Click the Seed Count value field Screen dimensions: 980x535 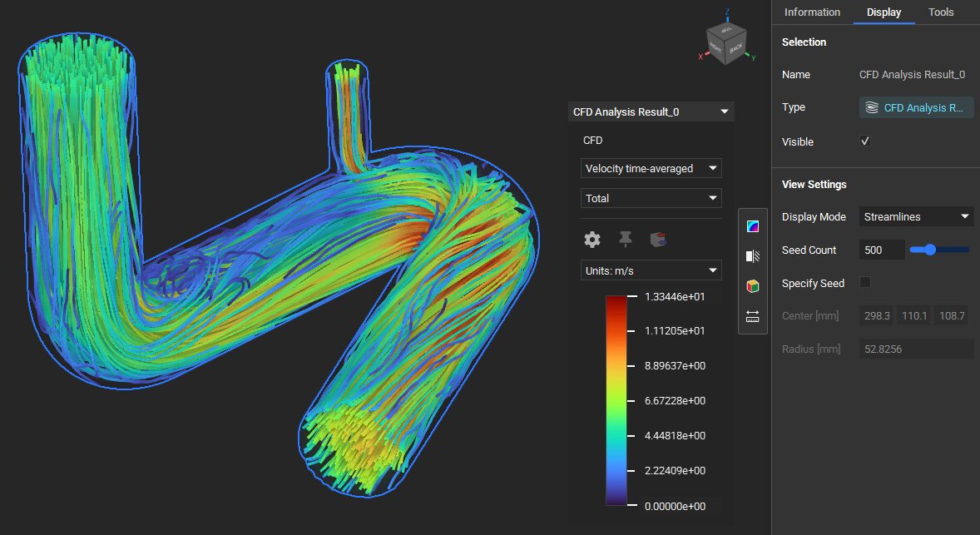tap(881, 250)
